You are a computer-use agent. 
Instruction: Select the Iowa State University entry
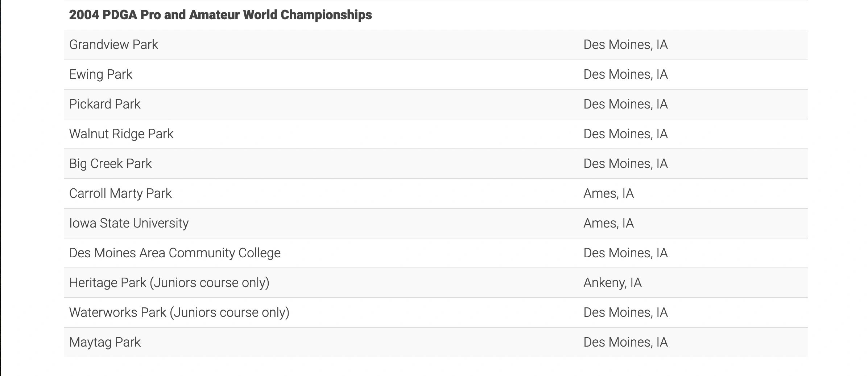(x=129, y=223)
